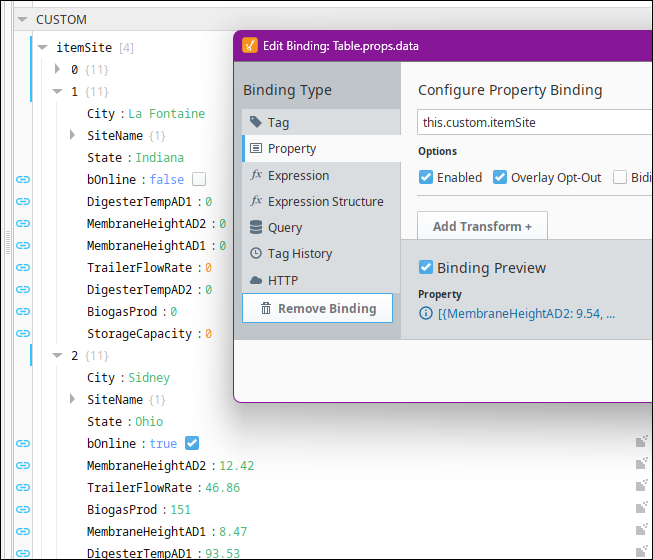Viewport: 653px width, 560px height.
Task: Click the binding link icon beside DigesterTempAD1
Action: coord(23,202)
